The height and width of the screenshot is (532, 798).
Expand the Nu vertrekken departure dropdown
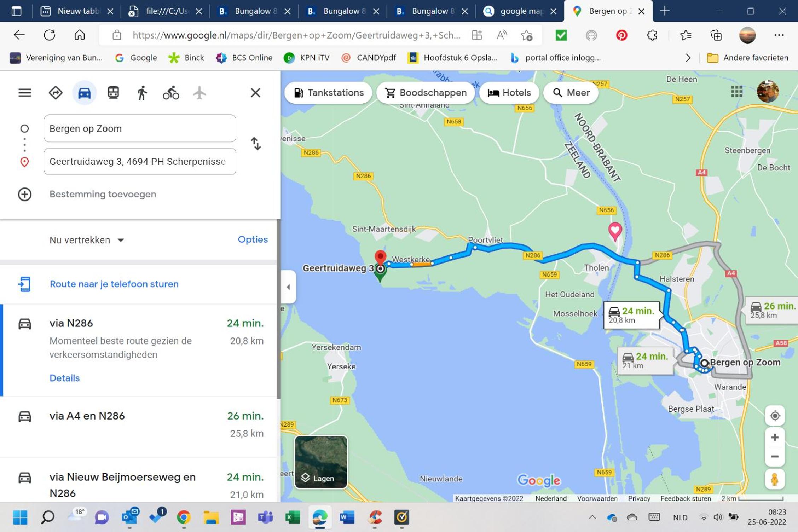87,240
